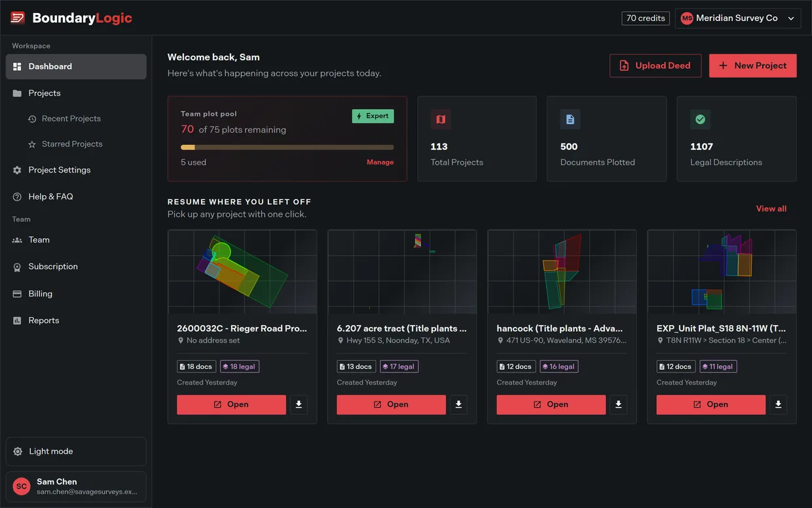Click the Expert plan badge
This screenshot has width=812, height=508.
(373, 116)
